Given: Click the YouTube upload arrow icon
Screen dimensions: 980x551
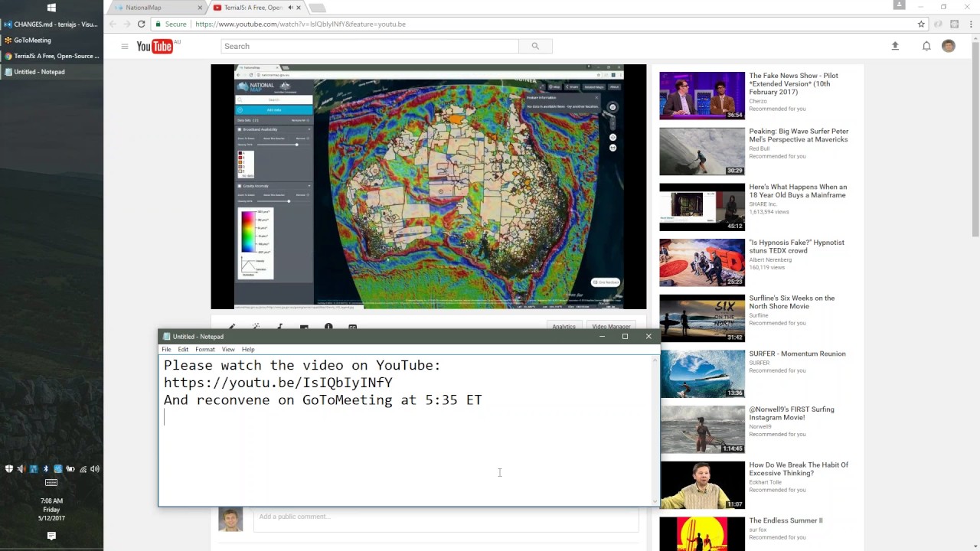Looking at the screenshot, I should pos(895,47).
